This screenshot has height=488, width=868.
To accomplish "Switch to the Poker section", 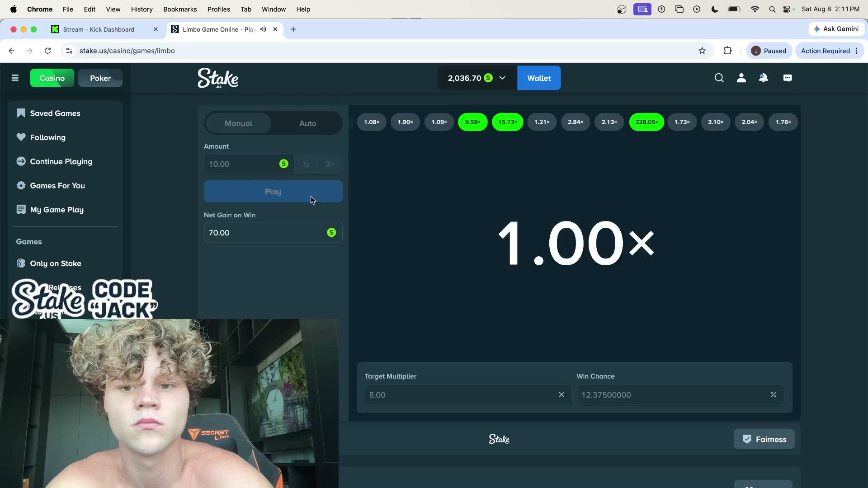I will [x=100, y=78].
